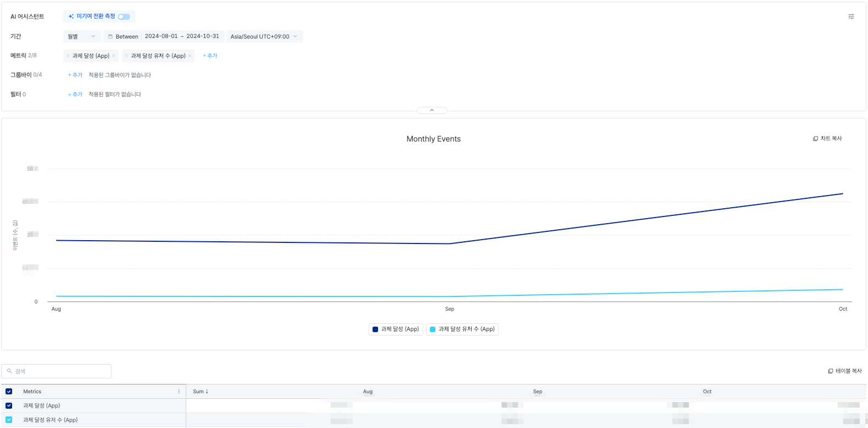Click the 과제 달성 유저 수 (App) row label
868x428 pixels.
click(x=50, y=420)
